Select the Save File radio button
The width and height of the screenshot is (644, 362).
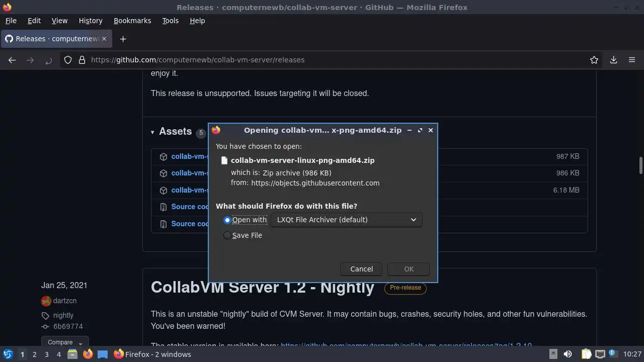tap(227, 235)
